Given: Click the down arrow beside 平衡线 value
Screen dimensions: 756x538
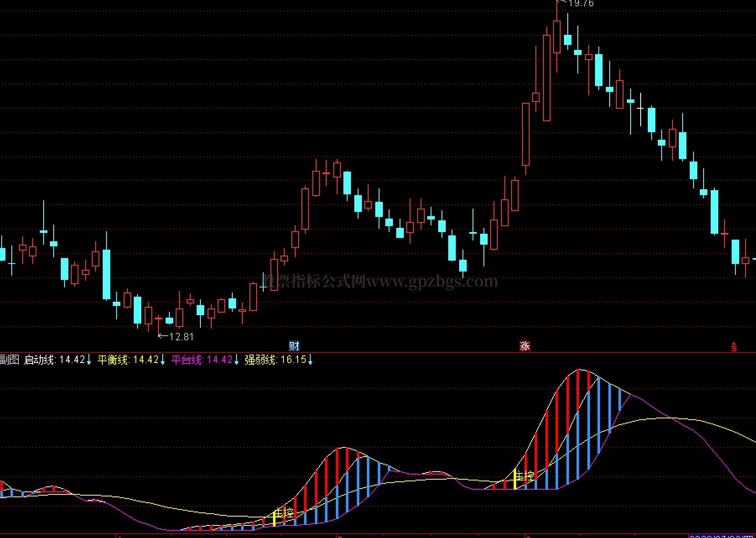Looking at the screenshot, I should pyautogui.click(x=163, y=360).
